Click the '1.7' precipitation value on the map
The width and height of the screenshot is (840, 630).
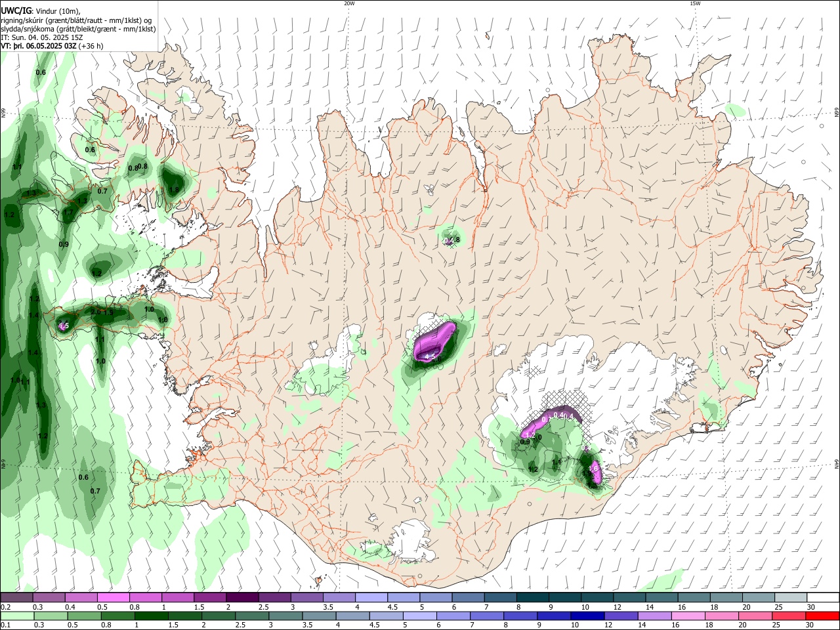(68, 213)
